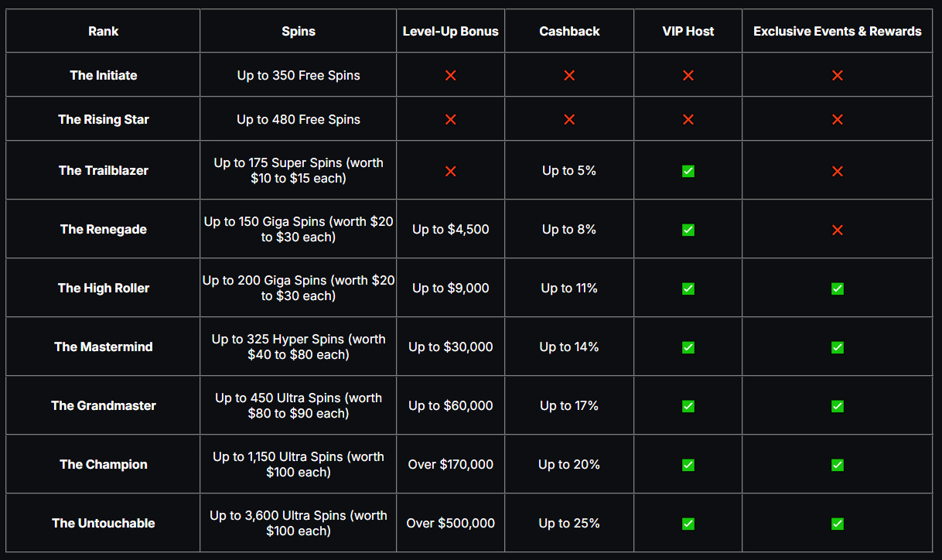942x560 pixels.
Task: Click The Rising Star's VIP Host red X
Action: 688,119
